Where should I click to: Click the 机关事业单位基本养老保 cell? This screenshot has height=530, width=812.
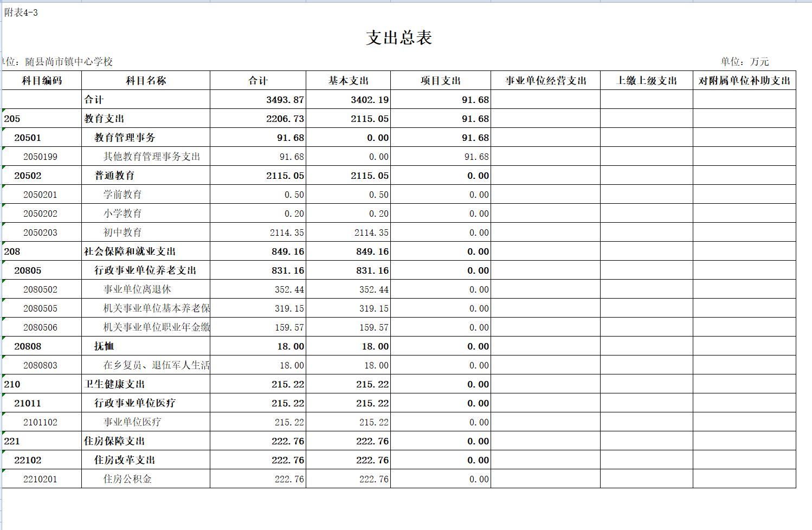tap(146, 308)
